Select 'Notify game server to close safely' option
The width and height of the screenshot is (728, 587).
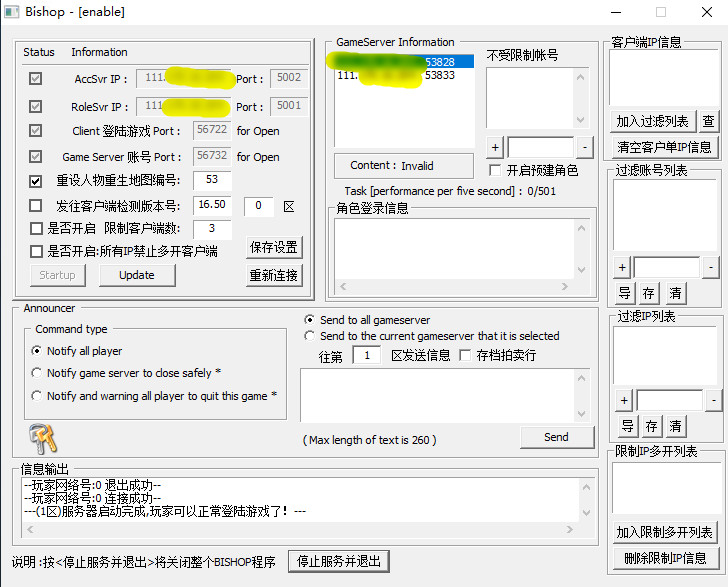(x=37, y=373)
